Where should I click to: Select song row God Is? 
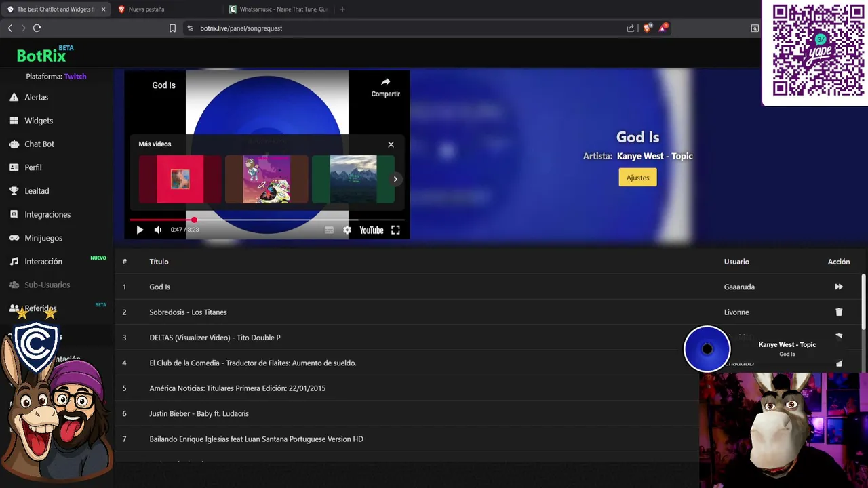(x=488, y=287)
